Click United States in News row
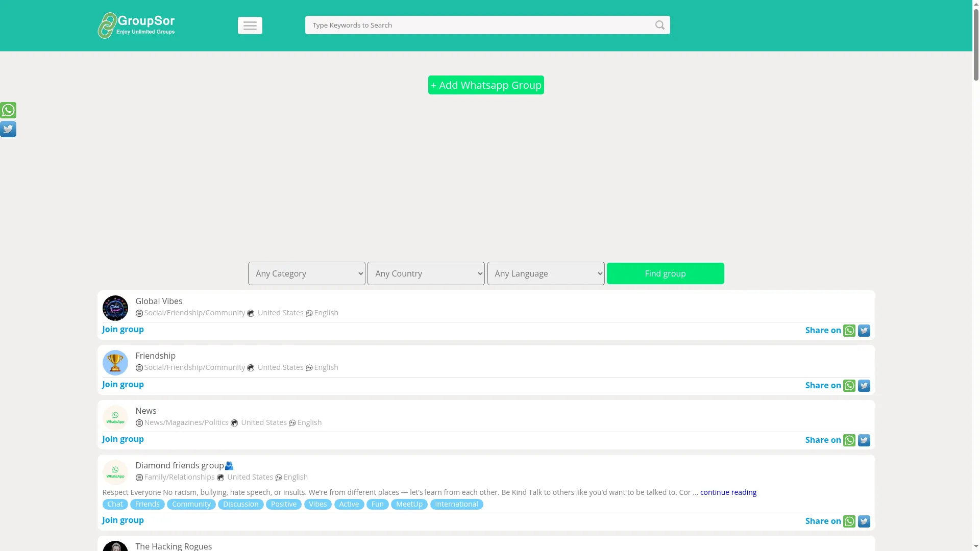980x551 pixels. pyautogui.click(x=264, y=422)
